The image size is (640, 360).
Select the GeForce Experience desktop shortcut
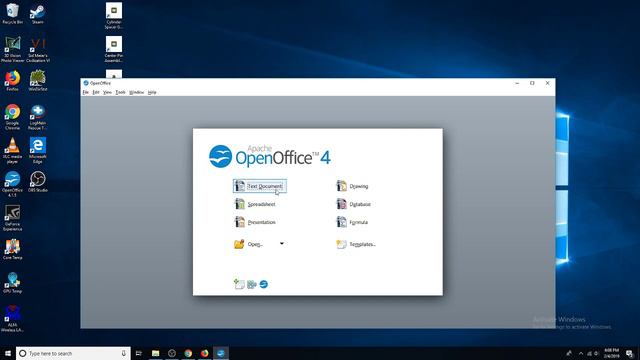[x=13, y=218]
